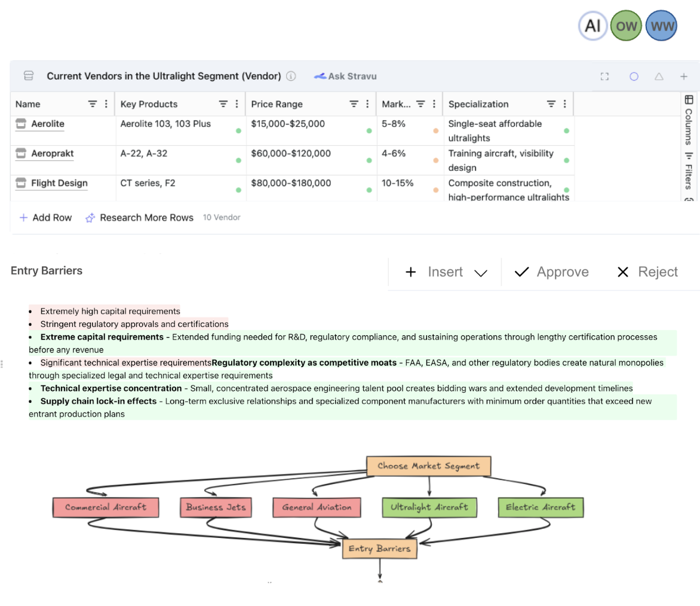Open Name column options menu
The width and height of the screenshot is (700, 606).
click(106, 104)
